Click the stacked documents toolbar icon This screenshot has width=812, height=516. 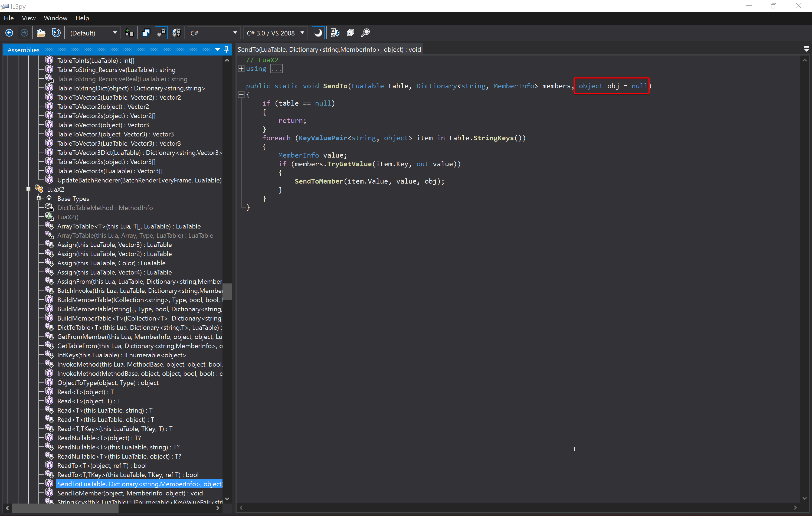(350, 33)
